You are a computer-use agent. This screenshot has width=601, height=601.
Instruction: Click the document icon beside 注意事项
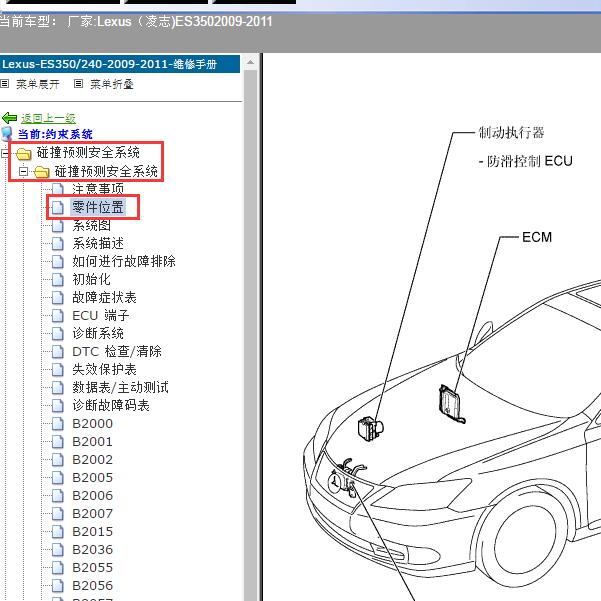pyautogui.click(x=57, y=189)
